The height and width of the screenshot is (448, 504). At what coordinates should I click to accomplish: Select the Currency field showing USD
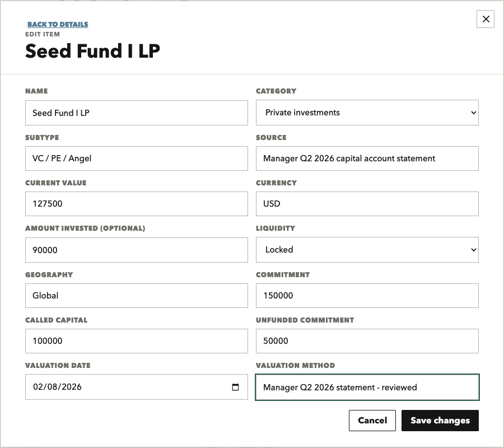[x=367, y=204]
